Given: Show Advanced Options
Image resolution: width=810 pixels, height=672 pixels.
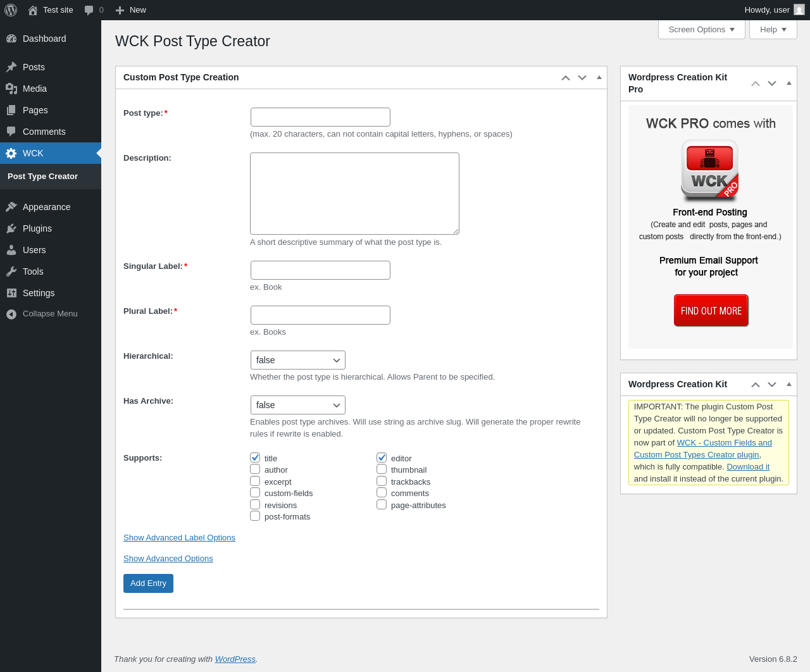Looking at the screenshot, I should [x=168, y=559].
